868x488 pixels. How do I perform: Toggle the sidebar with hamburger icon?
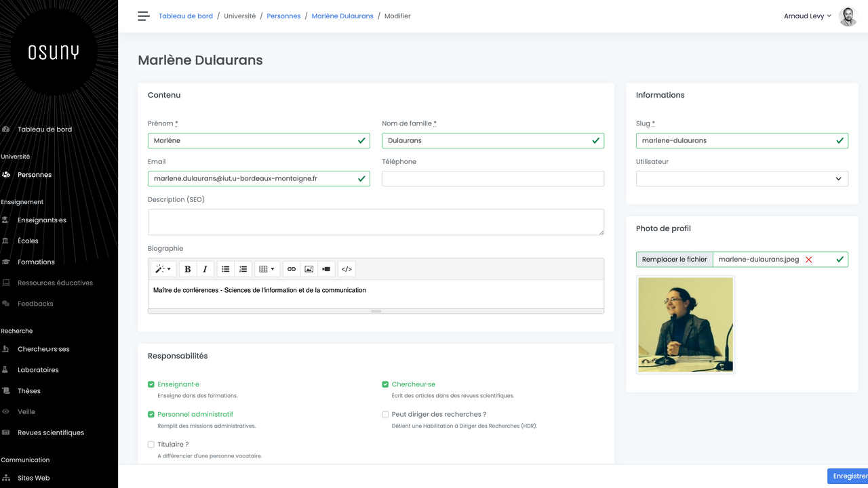click(x=143, y=16)
